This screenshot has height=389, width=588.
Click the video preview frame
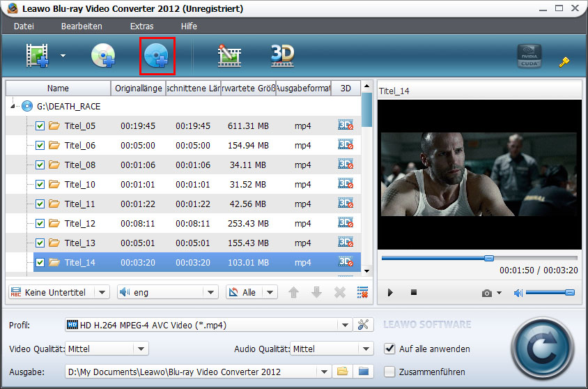tap(479, 174)
